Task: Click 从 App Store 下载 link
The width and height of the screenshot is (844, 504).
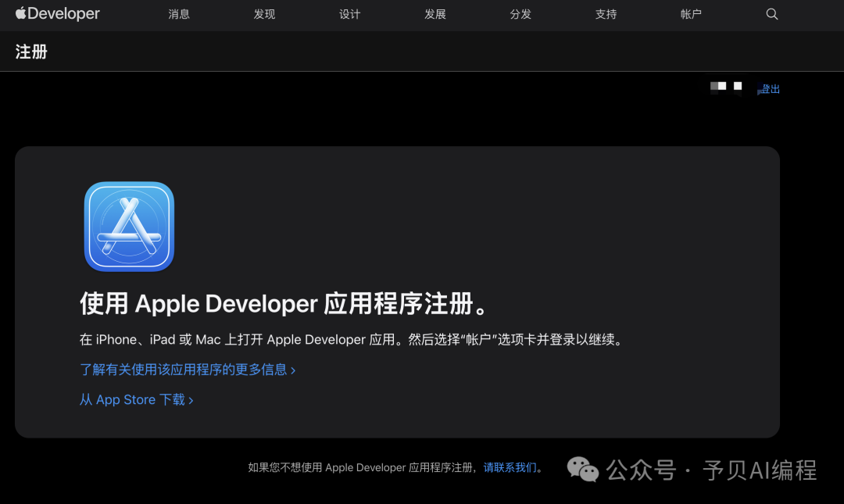Action: coord(136,399)
